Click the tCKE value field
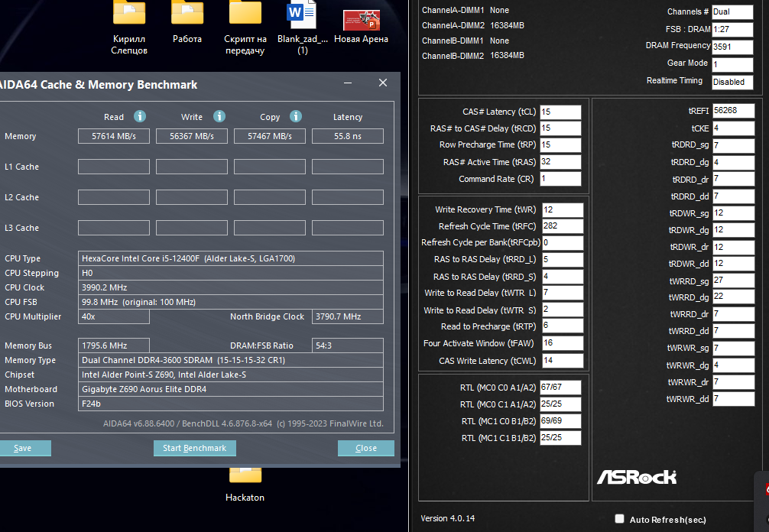 (733, 128)
